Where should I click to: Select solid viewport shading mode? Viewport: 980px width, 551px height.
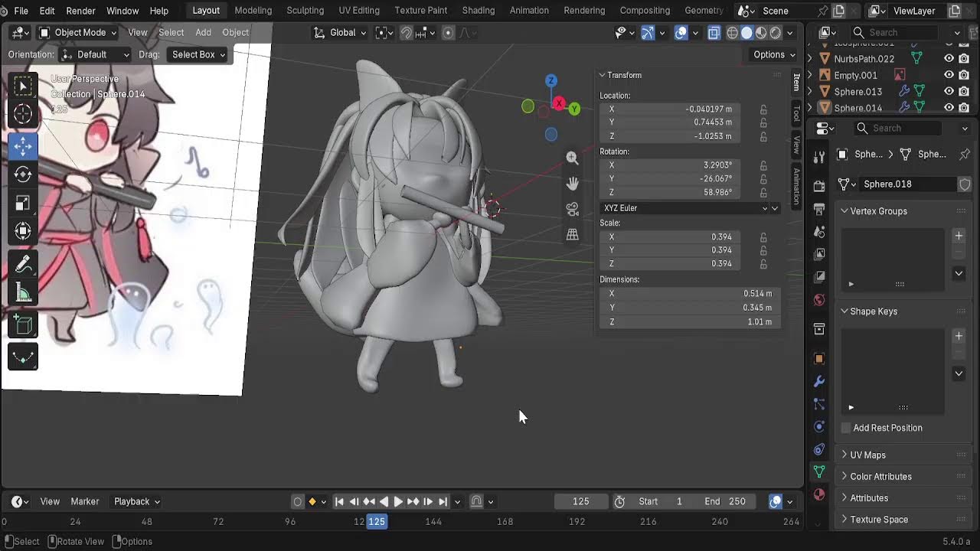pos(747,32)
